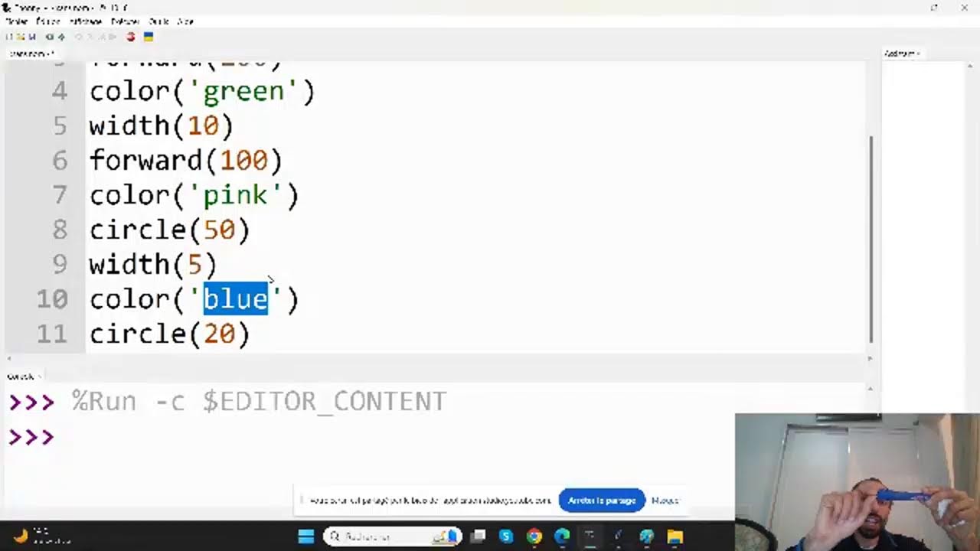The image size is (980, 551).
Task: Click the editor's horizontal scroll right arrow
Action: click(x=871, y=358)
